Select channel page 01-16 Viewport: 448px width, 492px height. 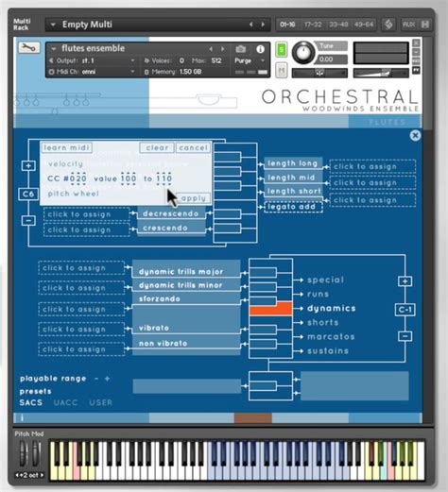coord(287,25)
